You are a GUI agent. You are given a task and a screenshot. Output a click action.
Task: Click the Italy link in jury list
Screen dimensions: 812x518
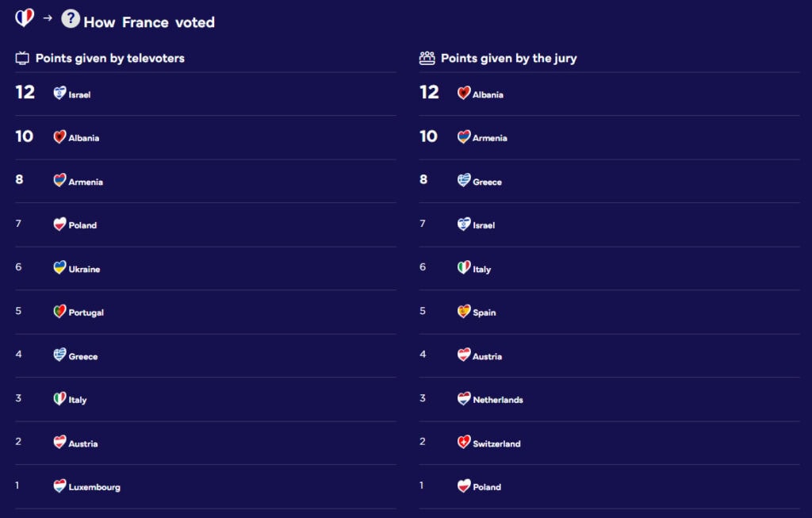481,269
